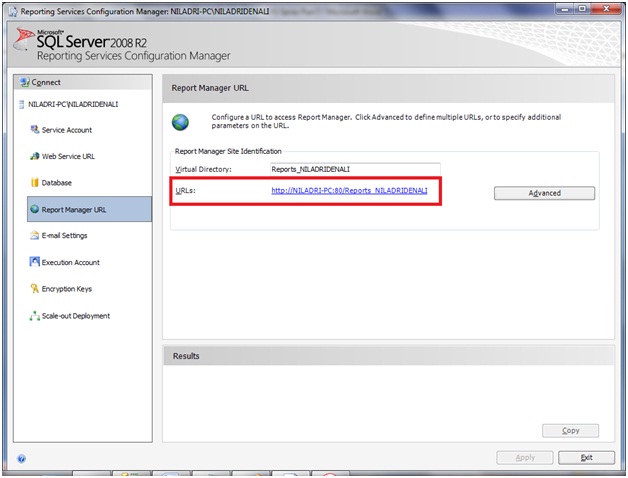Open the Report Manager URL hyperlink
Viewport: 628px width, 478px height.
click(349, 190)
